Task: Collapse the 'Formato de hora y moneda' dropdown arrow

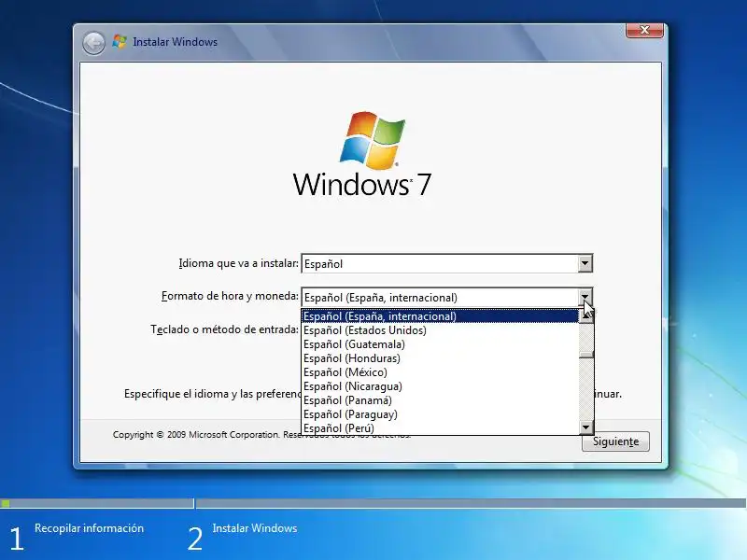Action: click(585, 297)
